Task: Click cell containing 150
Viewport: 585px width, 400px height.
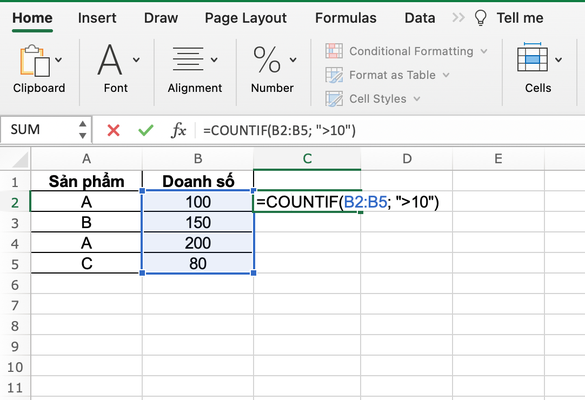Action: click(198, 222)
